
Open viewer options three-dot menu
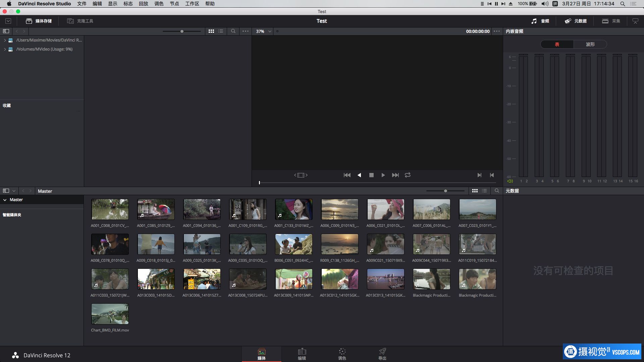tap(497, 31)
